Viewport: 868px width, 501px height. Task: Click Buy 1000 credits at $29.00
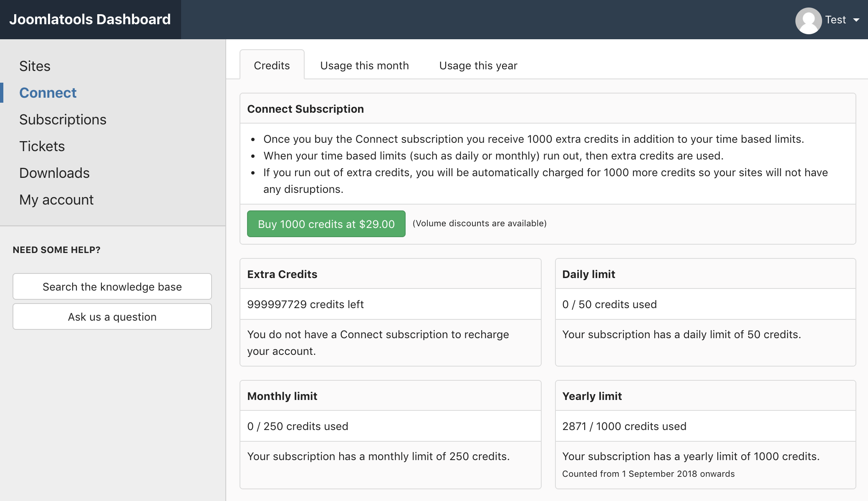(326, 224)
